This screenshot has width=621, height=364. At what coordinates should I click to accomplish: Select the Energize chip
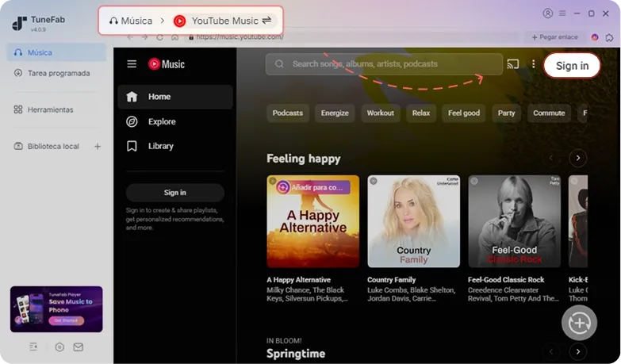[335, 113]
